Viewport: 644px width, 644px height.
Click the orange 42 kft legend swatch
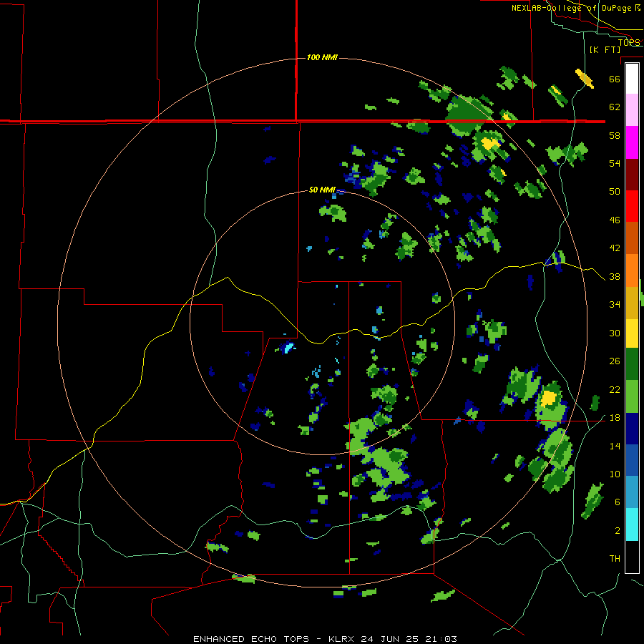(x=632, y=270)
